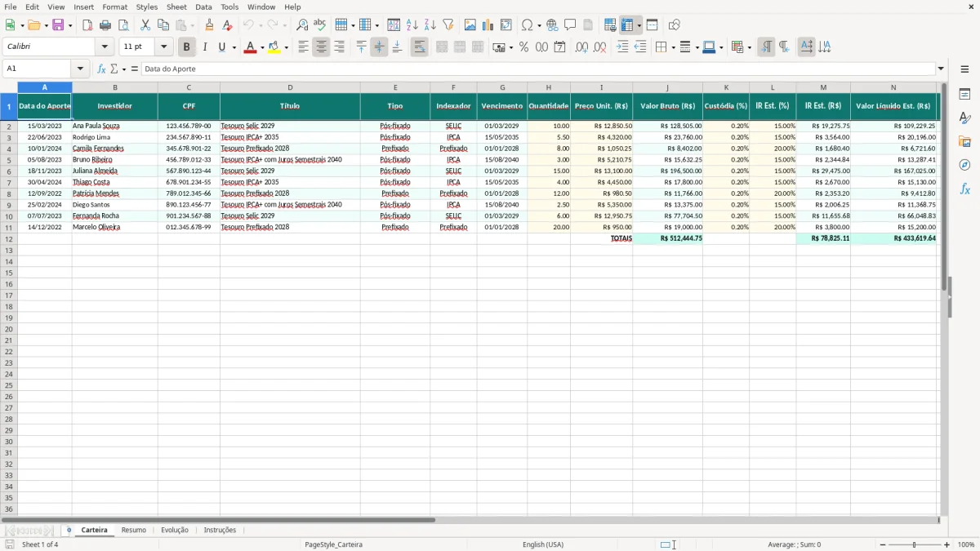Insert a pivot table from the toolbar

coord(506,25)
